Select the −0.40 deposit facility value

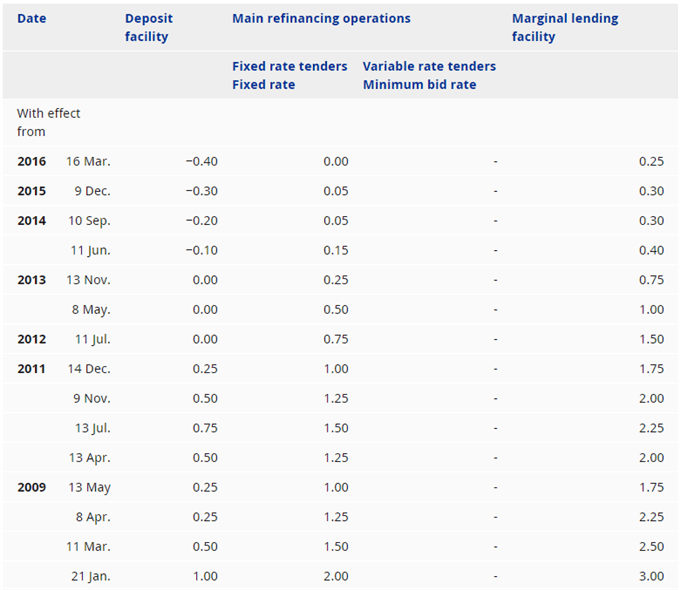[x=202, y=161]
